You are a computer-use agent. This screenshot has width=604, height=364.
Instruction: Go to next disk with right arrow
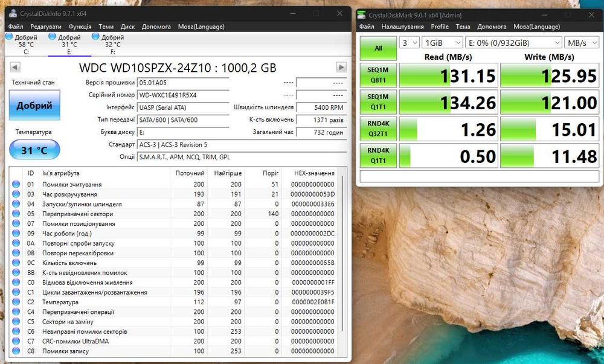click(341, 68)
